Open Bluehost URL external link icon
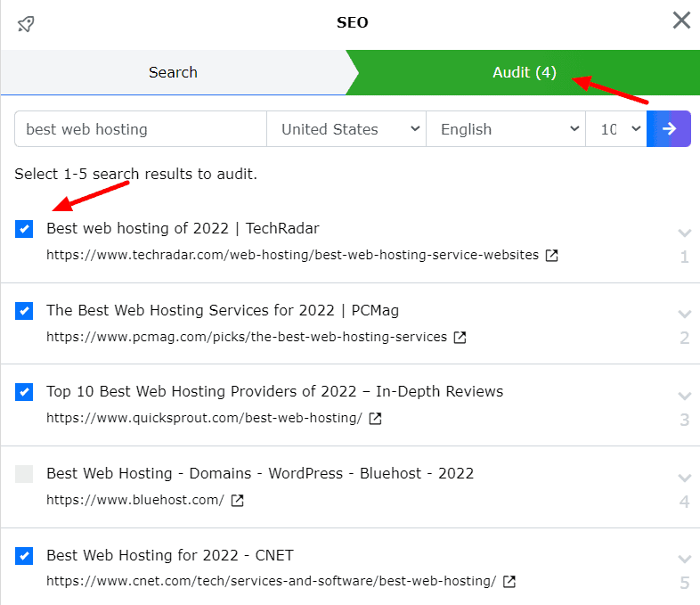The width and height of the screenshot is (700, 605). [238, 501]
